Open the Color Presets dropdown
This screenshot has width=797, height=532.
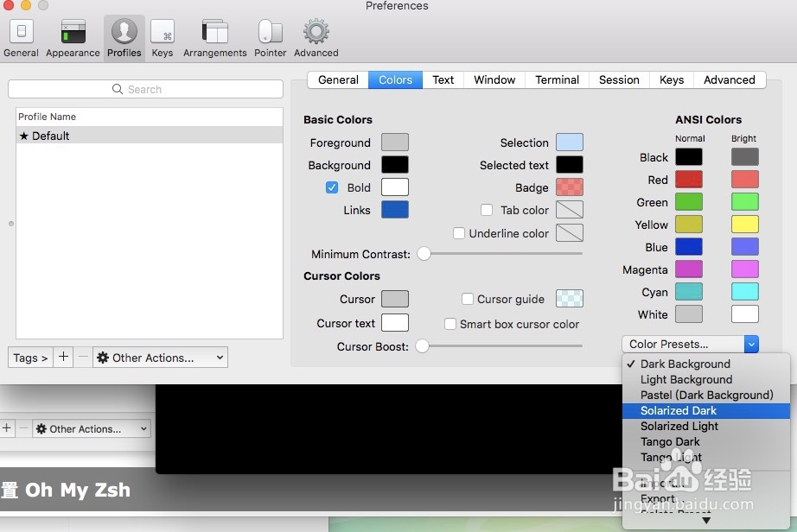[690, 345]
